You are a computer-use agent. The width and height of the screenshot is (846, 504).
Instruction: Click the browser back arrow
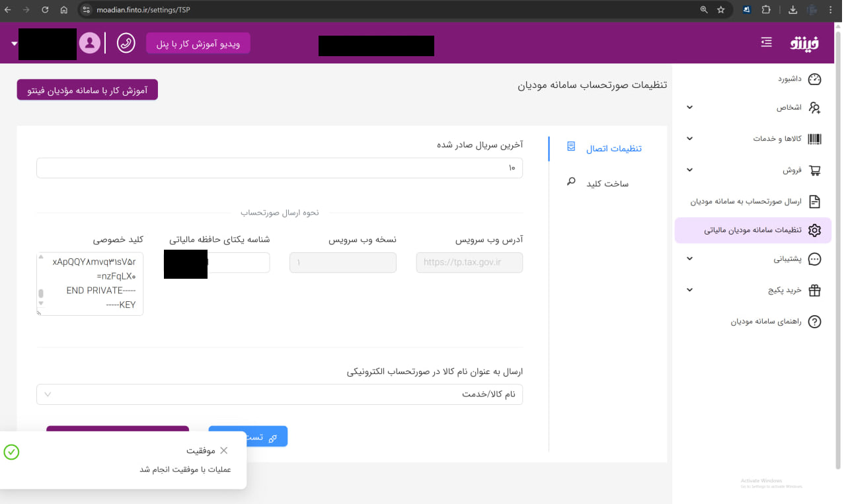(x=7, y=10)
